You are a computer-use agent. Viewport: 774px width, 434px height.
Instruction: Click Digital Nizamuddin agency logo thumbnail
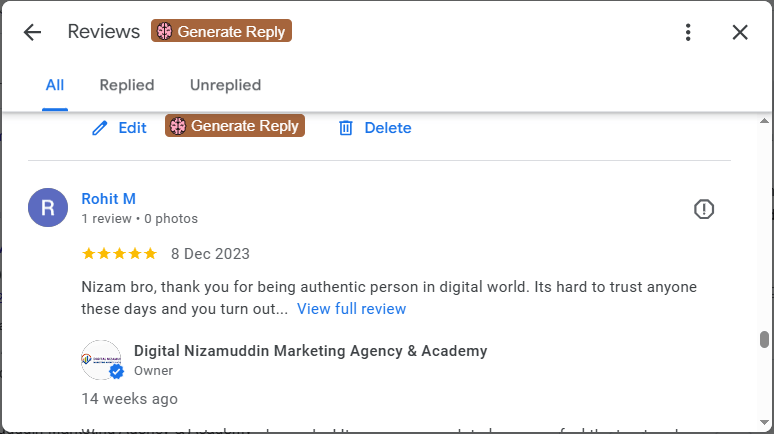pos(101,360)
